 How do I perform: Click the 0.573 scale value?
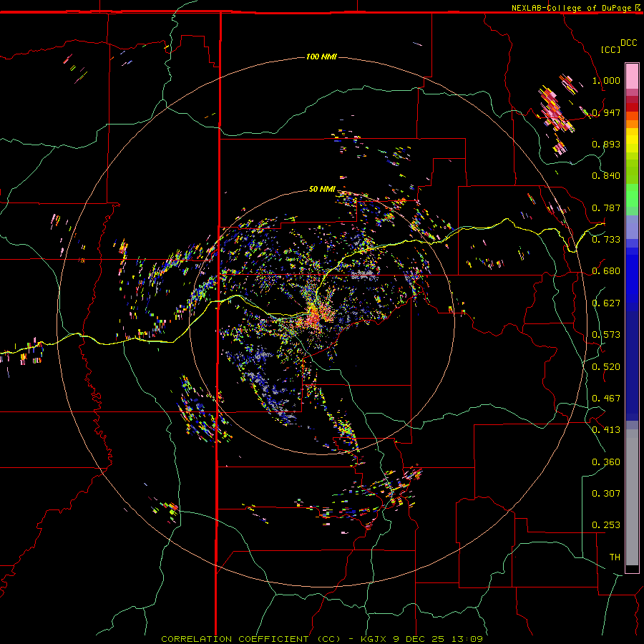[606, 335]
